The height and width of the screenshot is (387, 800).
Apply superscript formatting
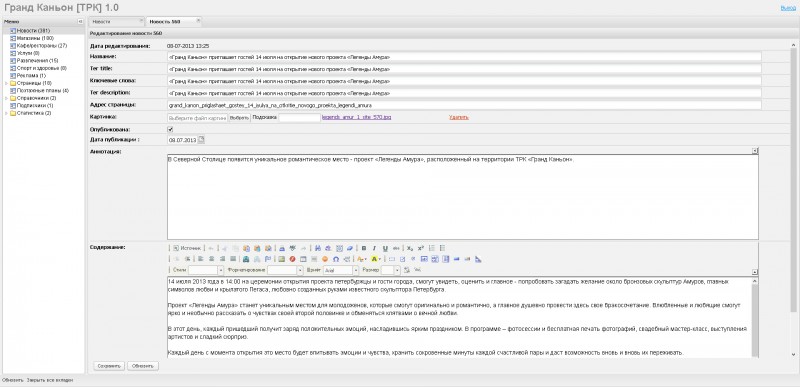[x=420, y=248]
